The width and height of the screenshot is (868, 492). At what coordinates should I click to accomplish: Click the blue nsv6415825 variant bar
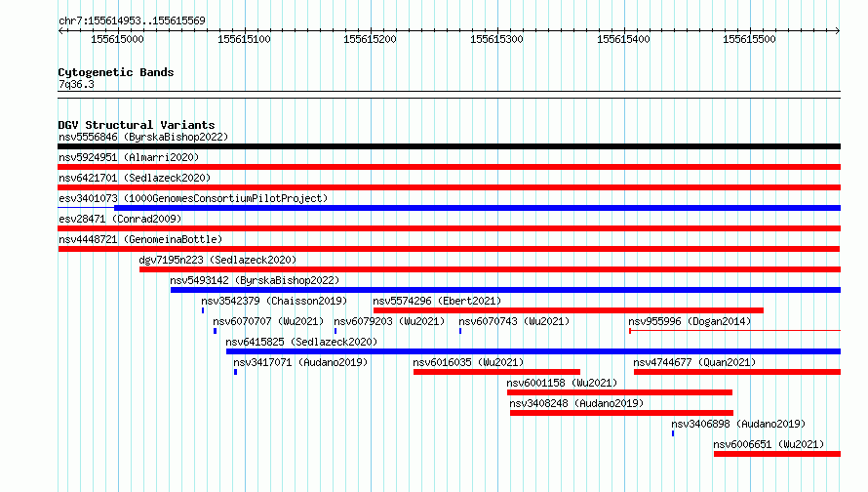[533, 351]
